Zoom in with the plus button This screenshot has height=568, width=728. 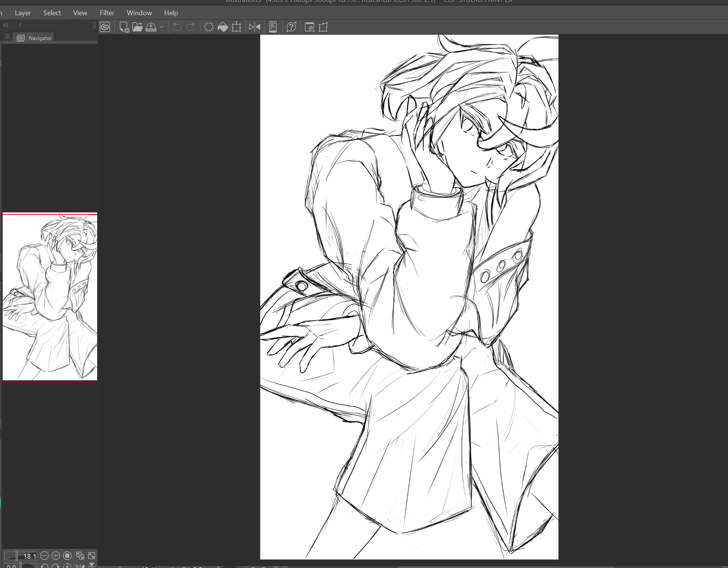point(56,556)
